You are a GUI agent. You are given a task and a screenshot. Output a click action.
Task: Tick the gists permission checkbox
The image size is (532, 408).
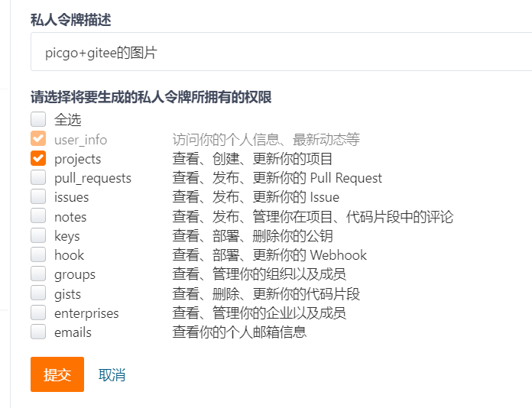coord(38,293)
